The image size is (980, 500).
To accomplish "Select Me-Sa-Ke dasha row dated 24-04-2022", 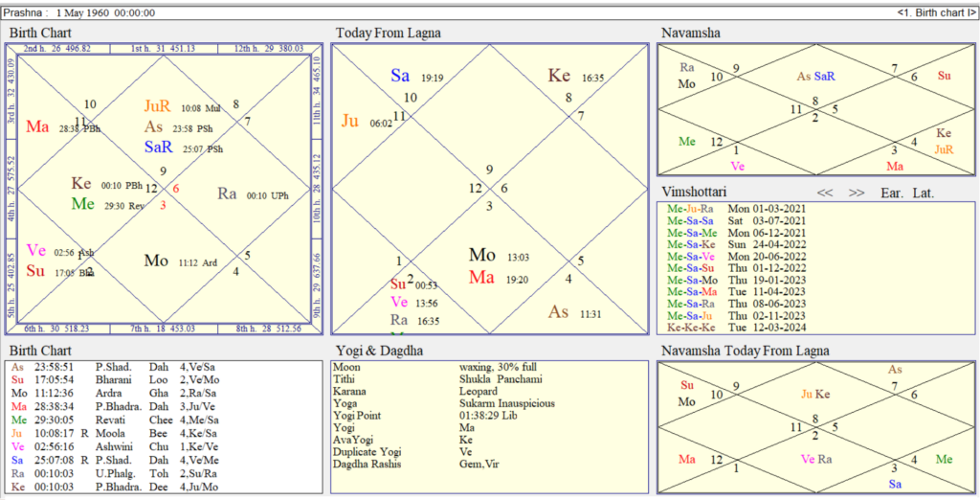I will (x=737, y=244).
